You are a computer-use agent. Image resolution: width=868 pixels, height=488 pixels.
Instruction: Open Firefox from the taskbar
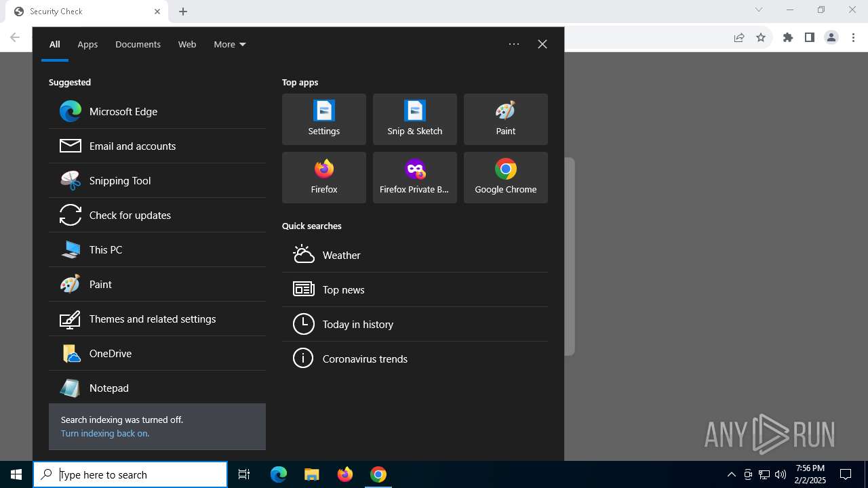pos(345,474)
